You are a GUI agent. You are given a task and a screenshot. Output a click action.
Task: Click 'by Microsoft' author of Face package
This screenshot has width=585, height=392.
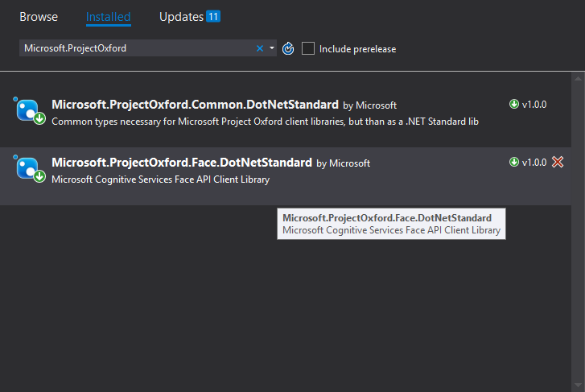tap(344, 163)
